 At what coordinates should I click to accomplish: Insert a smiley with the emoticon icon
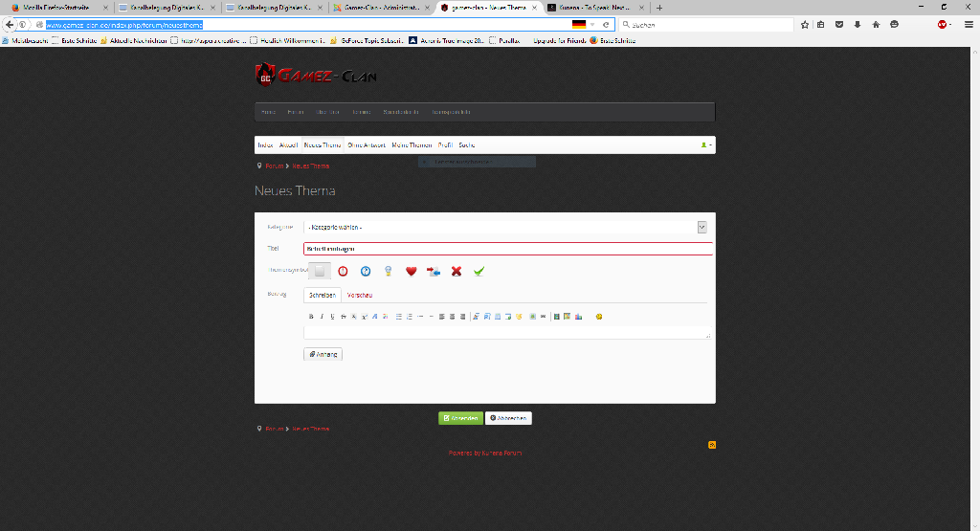pyautogui.click(x=598, y=316)
